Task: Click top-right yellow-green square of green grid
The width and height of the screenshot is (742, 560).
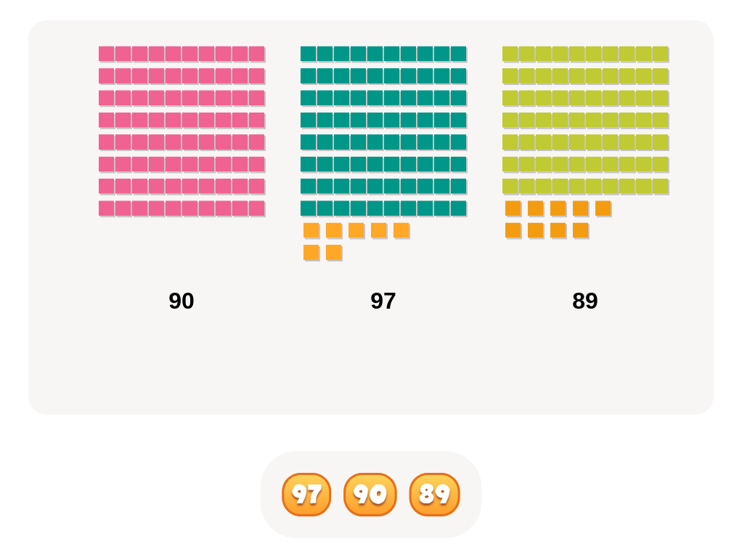Action: 661,54
